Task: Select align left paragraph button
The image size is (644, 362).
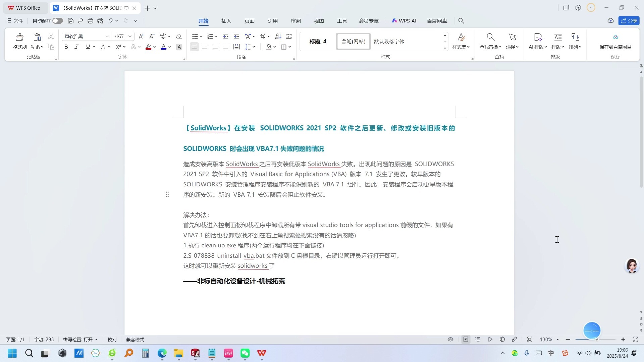Action: point(194,47)
